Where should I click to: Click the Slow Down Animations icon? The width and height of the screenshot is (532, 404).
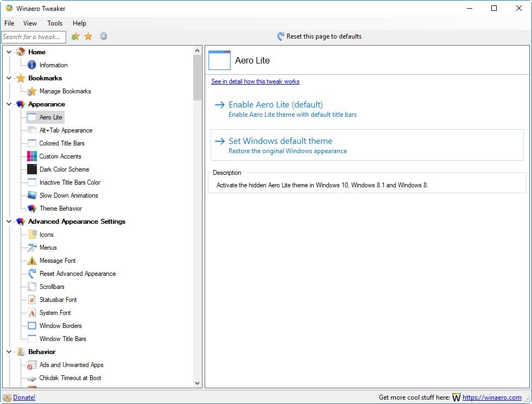(x=32, y=195)
